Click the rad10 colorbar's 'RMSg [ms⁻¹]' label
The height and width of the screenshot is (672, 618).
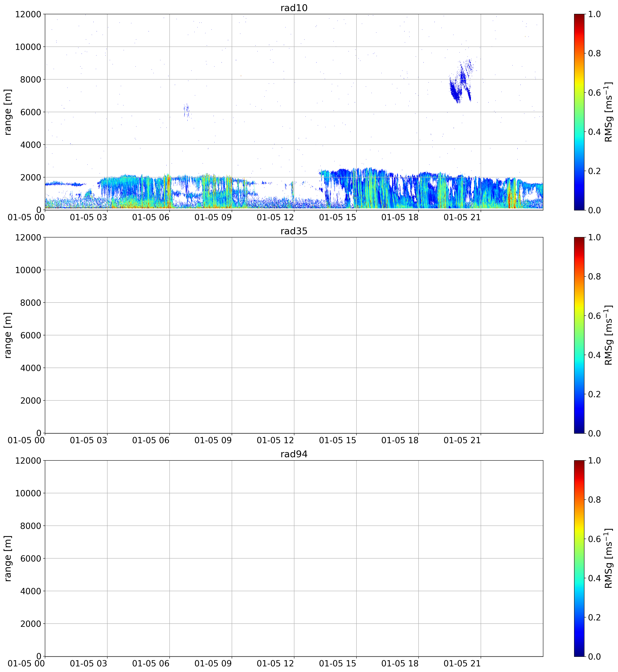(609, 112)
